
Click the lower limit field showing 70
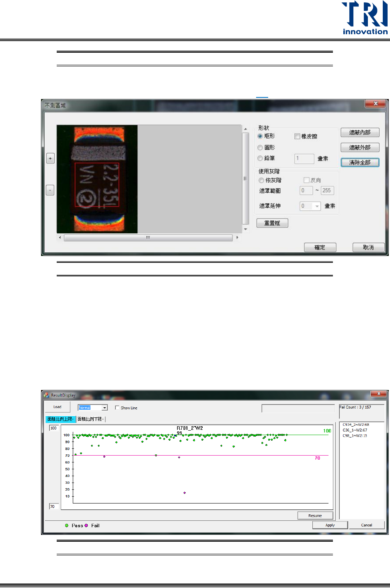[54, 507]
